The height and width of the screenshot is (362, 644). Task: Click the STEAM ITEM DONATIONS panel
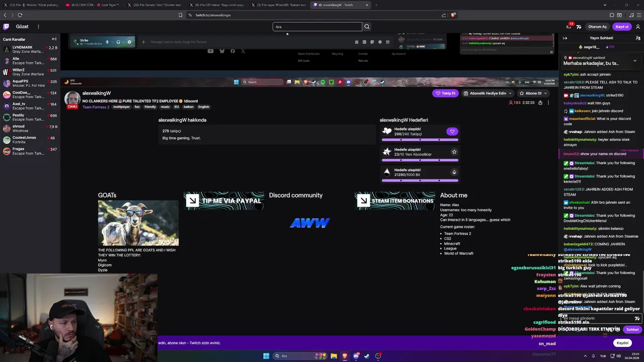pyautogui.click(x=395, y=201)
